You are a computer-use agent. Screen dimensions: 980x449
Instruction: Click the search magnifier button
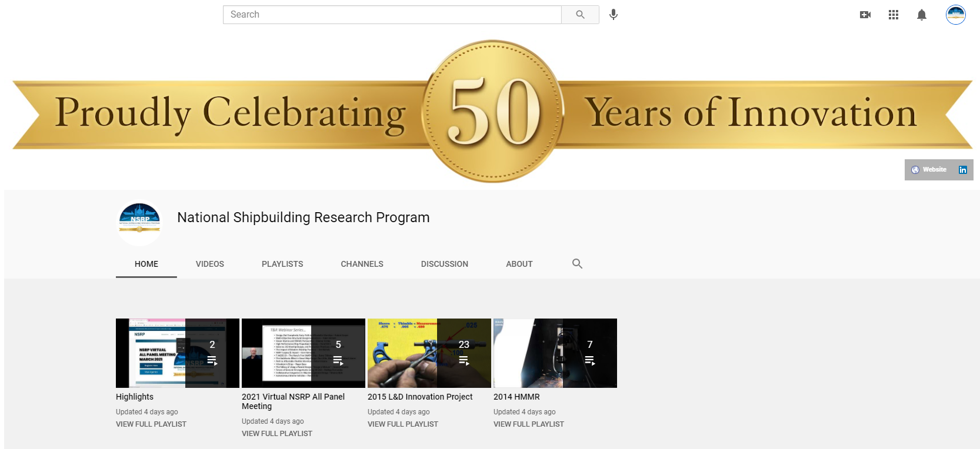tap(580, 15)
